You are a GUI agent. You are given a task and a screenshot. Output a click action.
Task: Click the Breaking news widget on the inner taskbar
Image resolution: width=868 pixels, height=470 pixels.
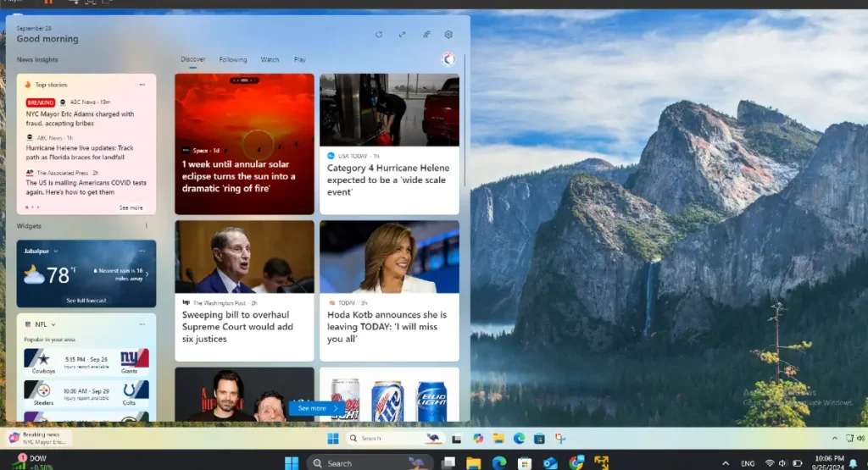[37, 438]
